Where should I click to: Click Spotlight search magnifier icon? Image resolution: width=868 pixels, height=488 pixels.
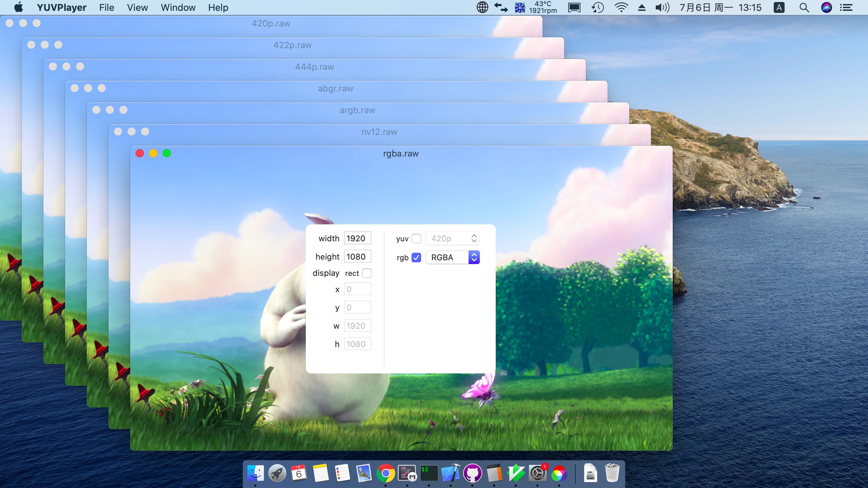(804, 7)
